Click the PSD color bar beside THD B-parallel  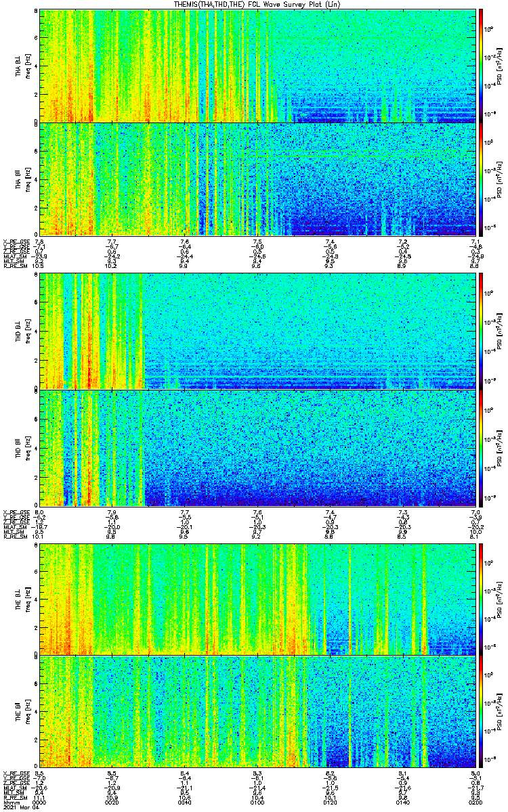click(x=480, y=447)
